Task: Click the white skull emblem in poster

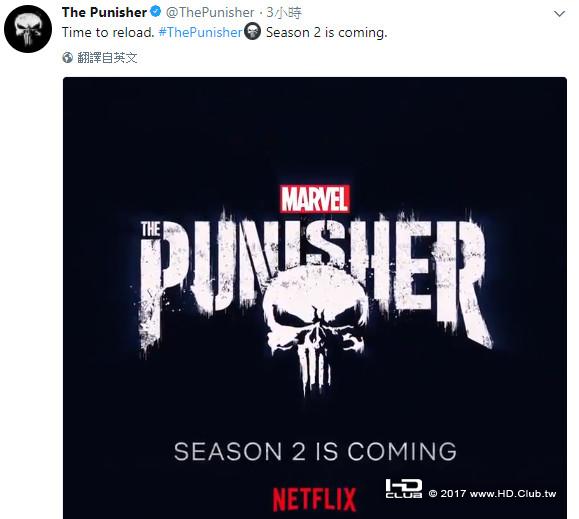Action: pos(316,325)
